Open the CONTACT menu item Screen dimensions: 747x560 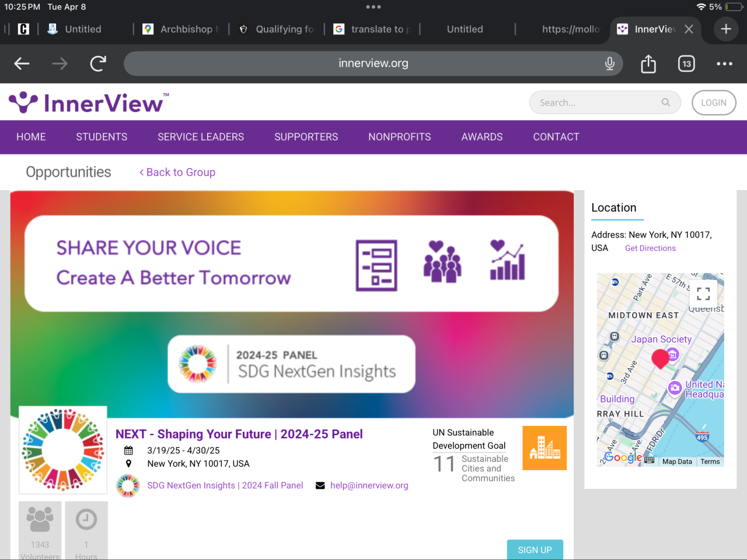pos(556,137)
